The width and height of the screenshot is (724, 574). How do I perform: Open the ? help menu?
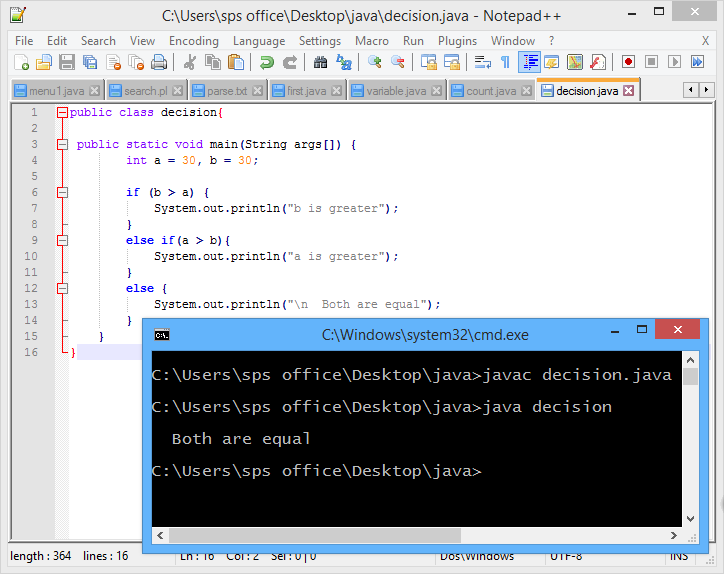(551, 41)
